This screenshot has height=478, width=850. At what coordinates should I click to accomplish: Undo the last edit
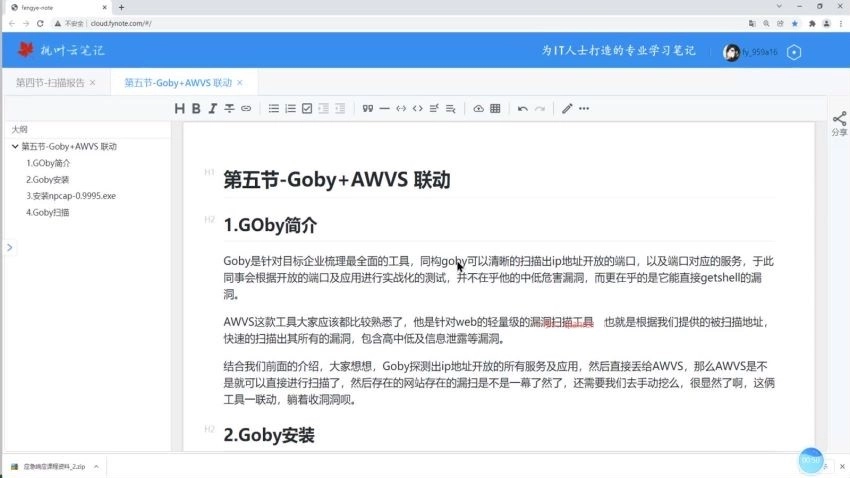pos(523,108)
